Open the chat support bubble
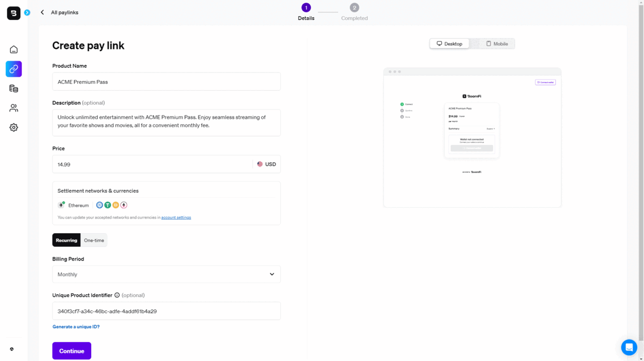 point(629,347)
